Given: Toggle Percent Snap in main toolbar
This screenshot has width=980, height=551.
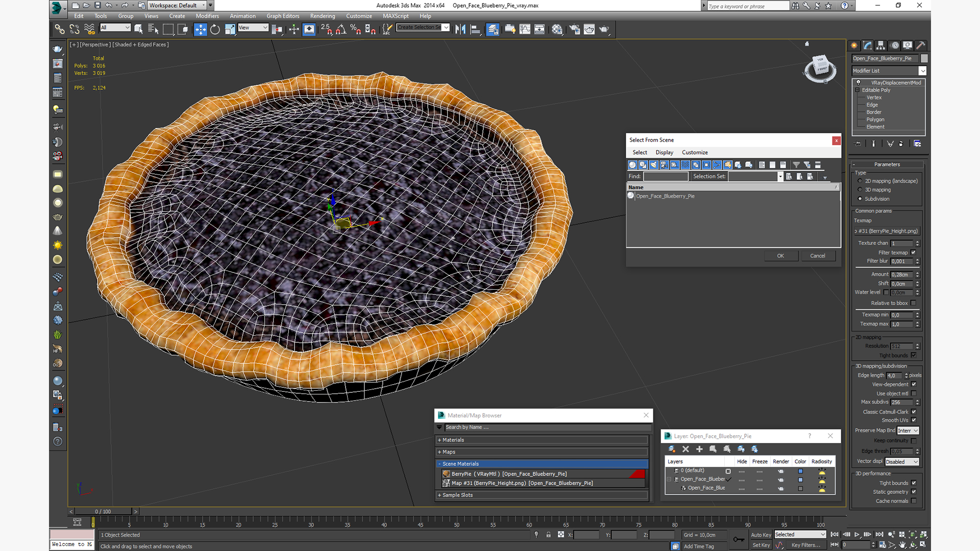Looking at the screenshot, I should 356,29.
